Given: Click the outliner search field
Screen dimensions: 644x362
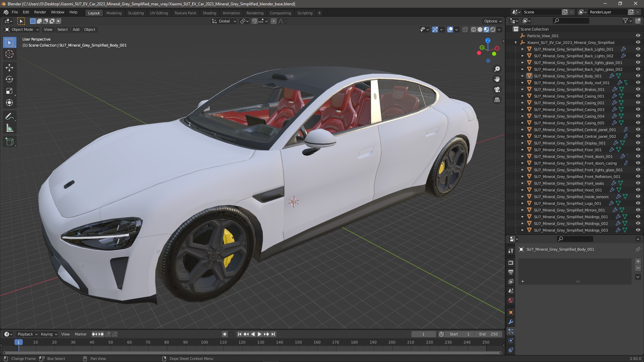Looking at the screenshot, I should tap(571, 21).
